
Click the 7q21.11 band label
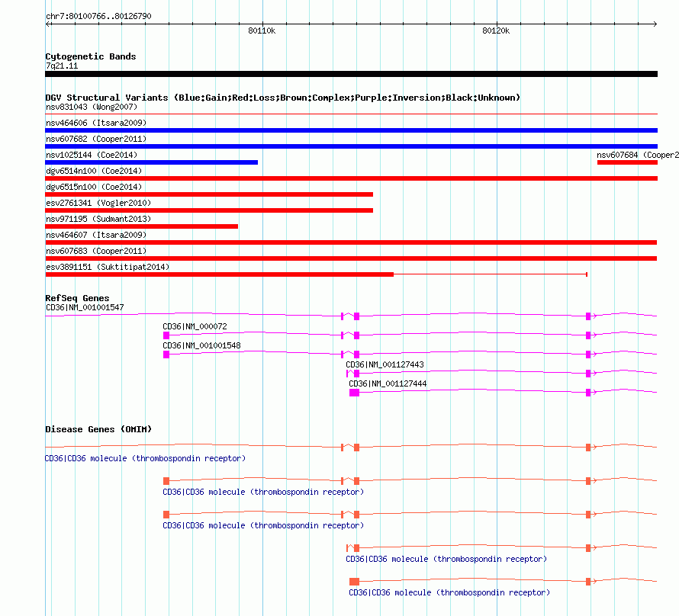[62, 66]
